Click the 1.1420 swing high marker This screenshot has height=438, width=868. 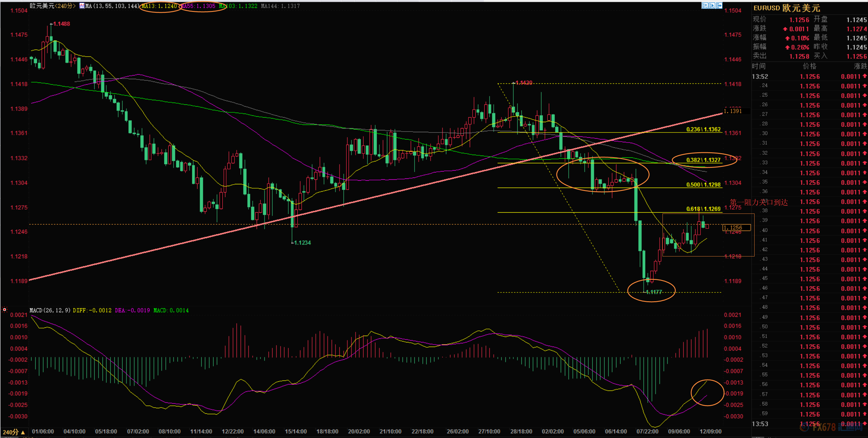coord(524,83)
